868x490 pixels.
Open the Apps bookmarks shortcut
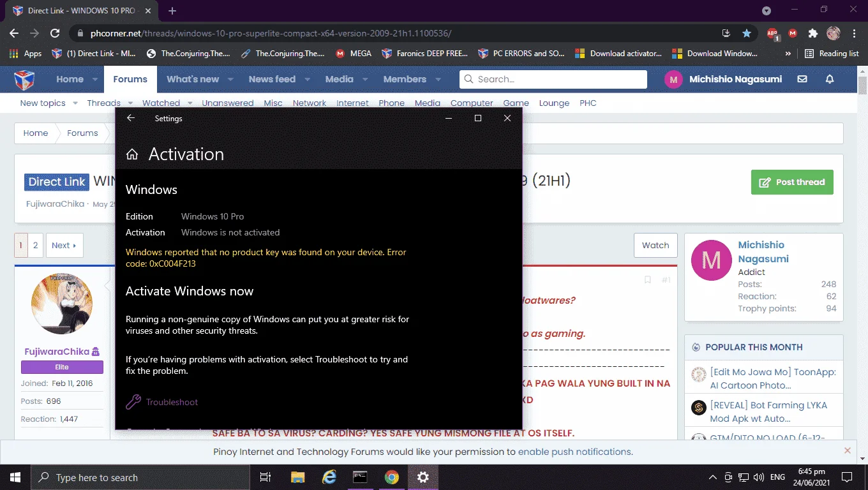26,54
